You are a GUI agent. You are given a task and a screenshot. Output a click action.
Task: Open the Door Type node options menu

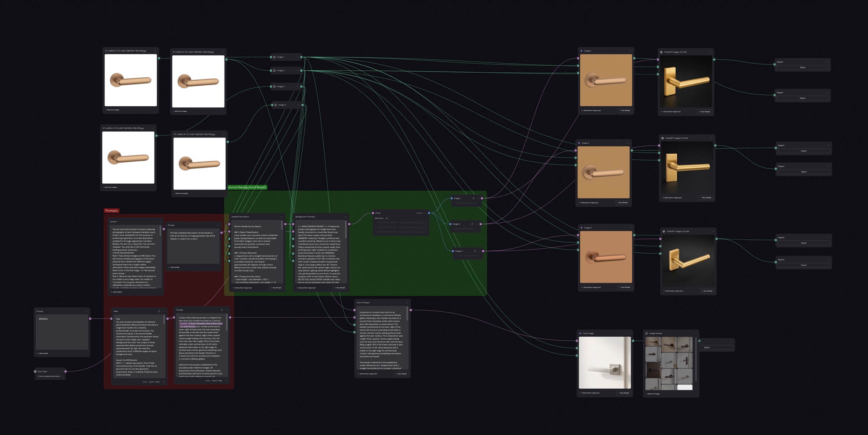coord(62,371)
